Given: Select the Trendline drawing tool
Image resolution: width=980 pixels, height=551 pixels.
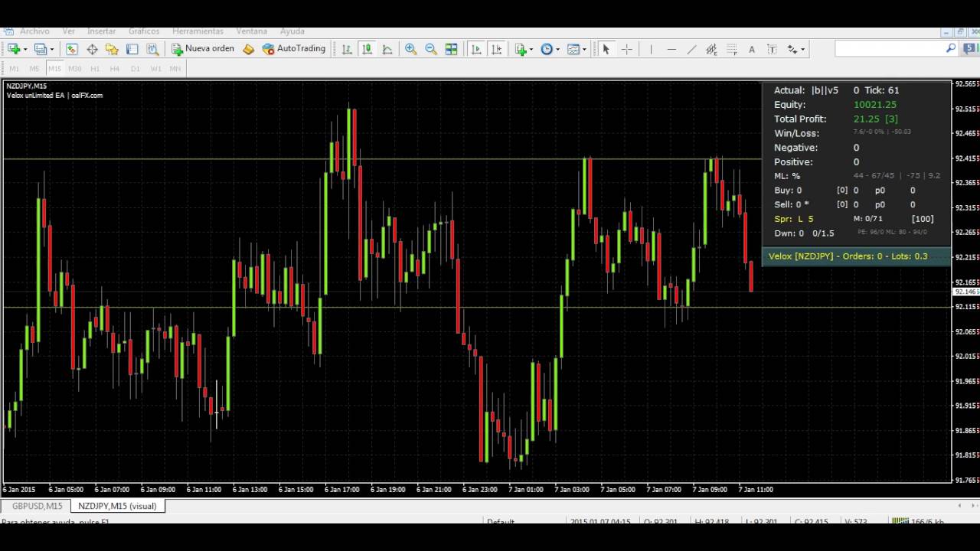Looking at the screenshot, I should tap(691, 49).
